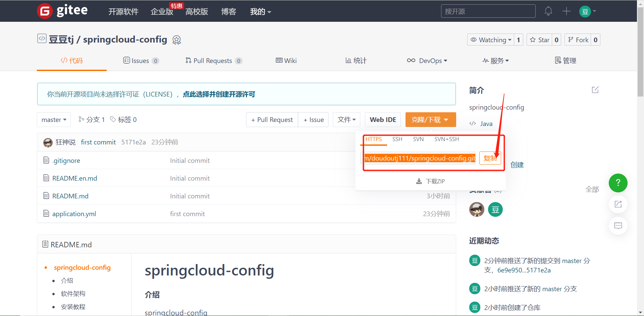Click 安装教程 in README outline
The image size is (644, 316).
pos(73,307)
